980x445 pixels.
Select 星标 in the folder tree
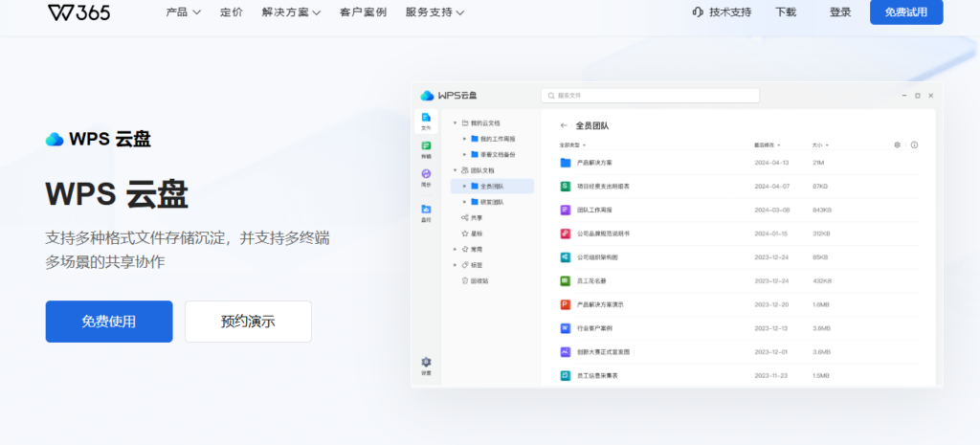(477, 234)
